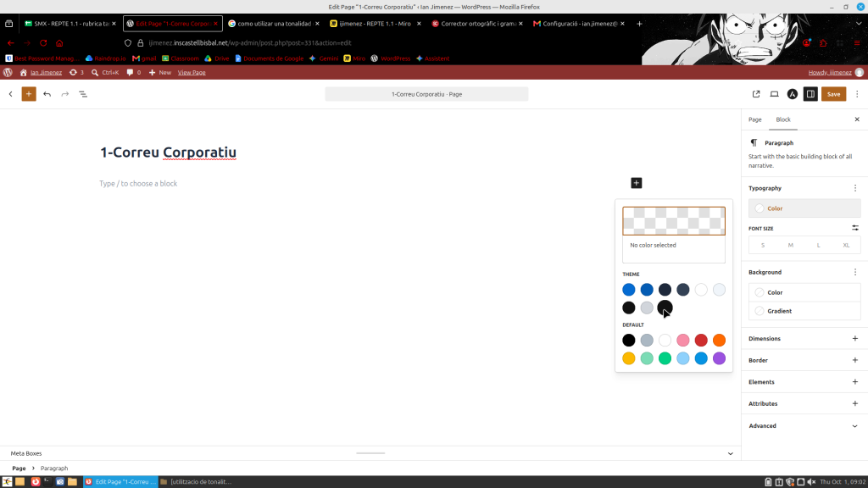Expand the Advanced section

(804, 425)
